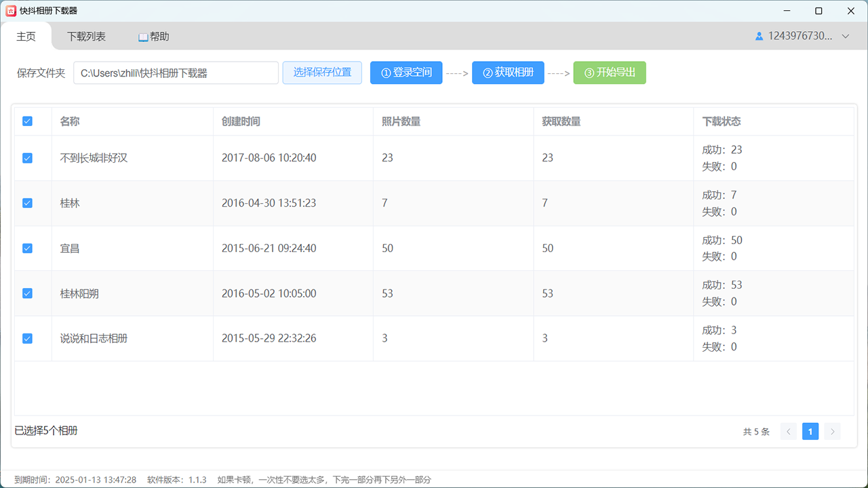868x488 pixels.
Task: Go to next page with right arrow
Action: [x=832, y=432]
